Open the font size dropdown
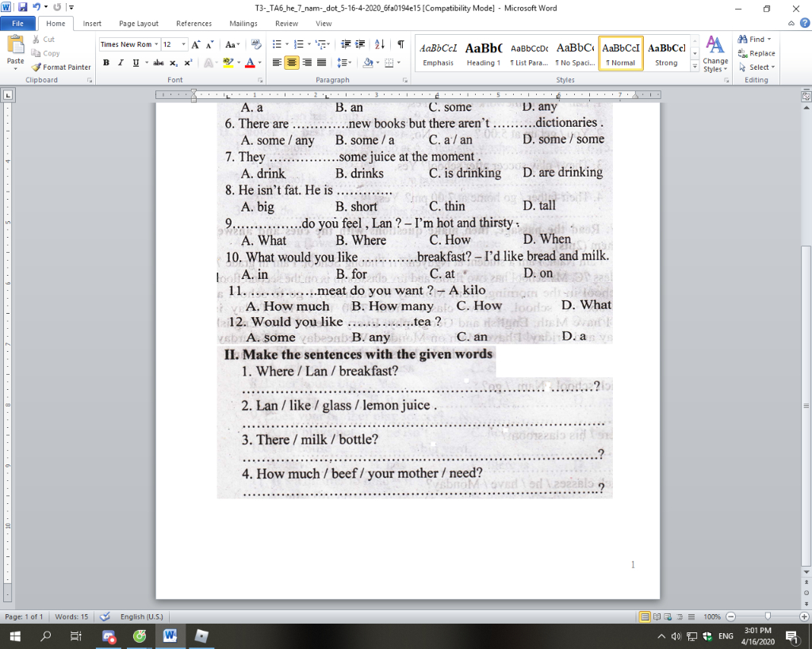 pos(183,44)
